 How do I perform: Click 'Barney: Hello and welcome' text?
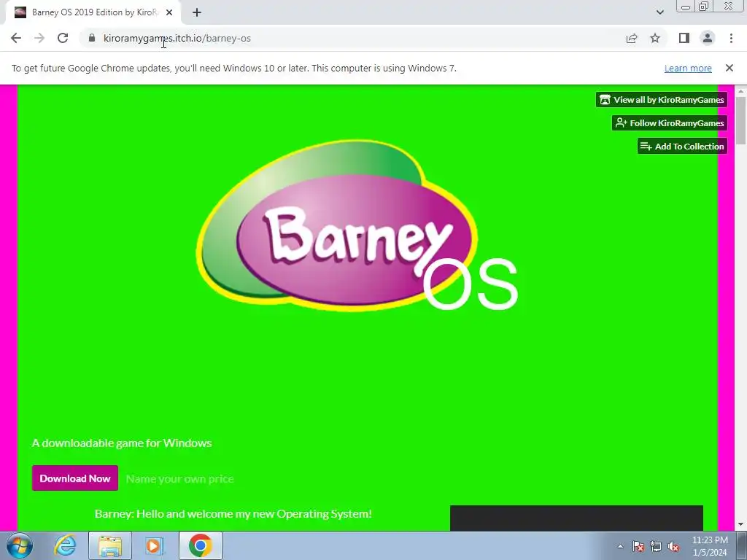pyautogui.click(x=233, y=514)
